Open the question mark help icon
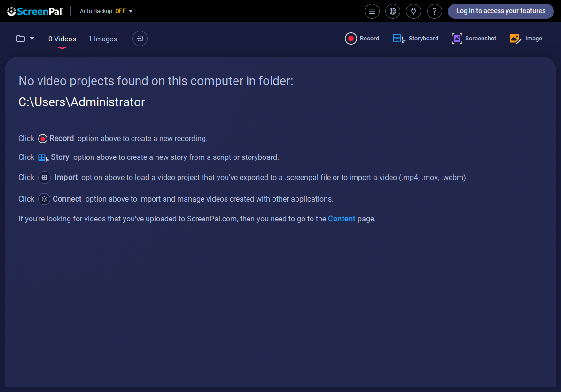 pyautogui.click(x=434, y=11)
